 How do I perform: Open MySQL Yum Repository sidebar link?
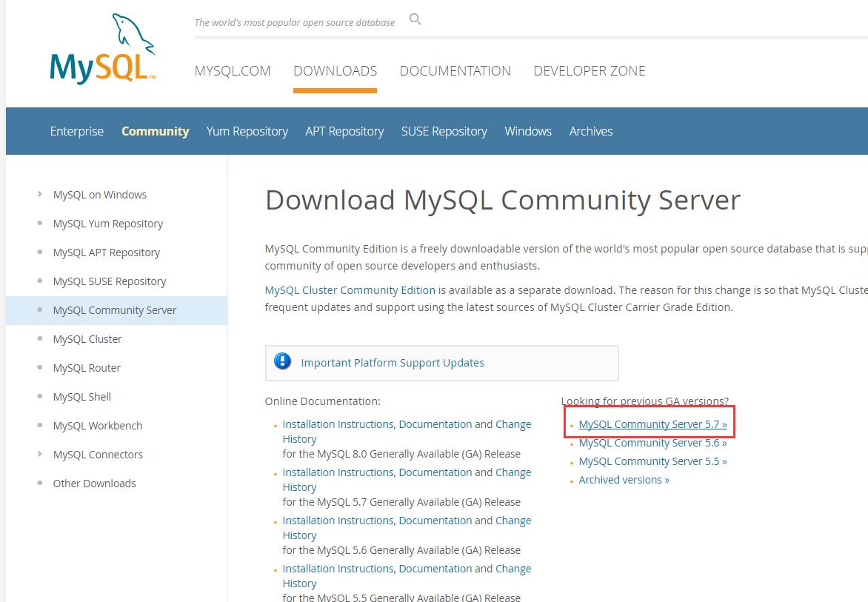[x=108, y=224]
